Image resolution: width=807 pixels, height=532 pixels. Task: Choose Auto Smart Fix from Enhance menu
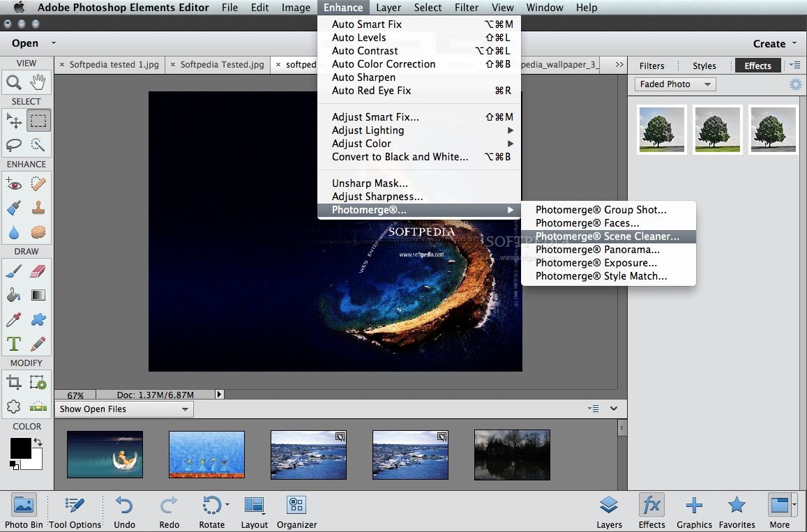tap(419, 24)
